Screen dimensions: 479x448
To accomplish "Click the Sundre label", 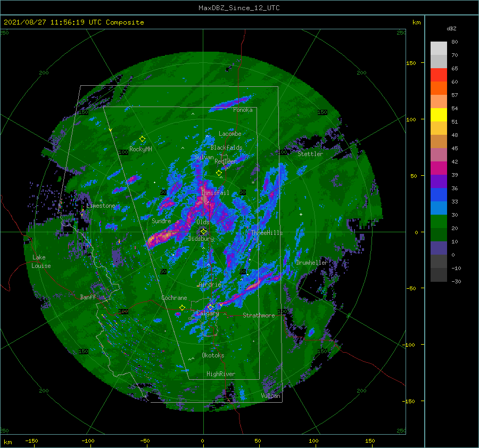I will click(161, 221).
